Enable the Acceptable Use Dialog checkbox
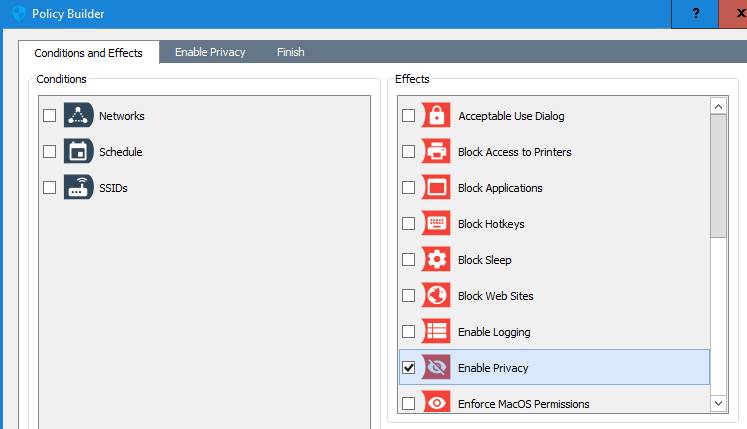The height and width of the screenshot is (429, 747). point(408,115)
